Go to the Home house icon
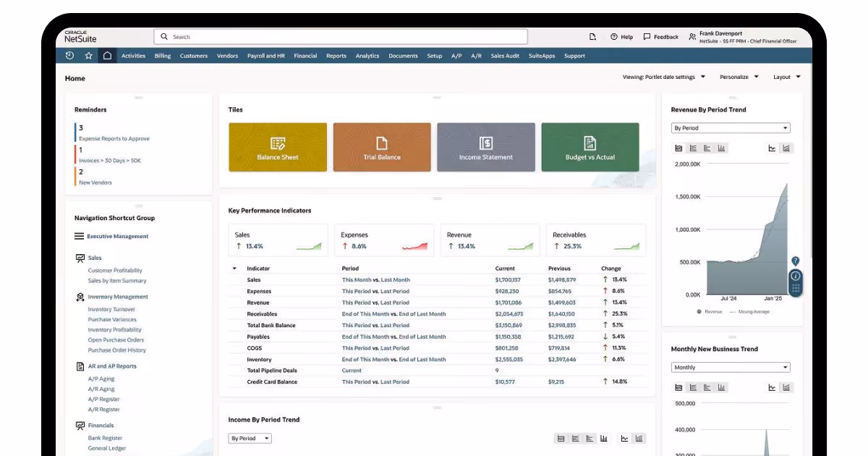 107,56
